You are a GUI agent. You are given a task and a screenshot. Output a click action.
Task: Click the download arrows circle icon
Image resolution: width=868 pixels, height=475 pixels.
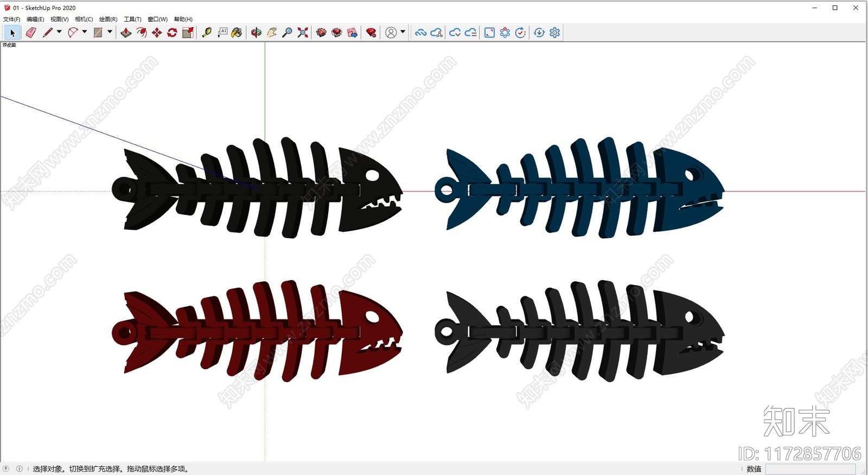[539, 33]
